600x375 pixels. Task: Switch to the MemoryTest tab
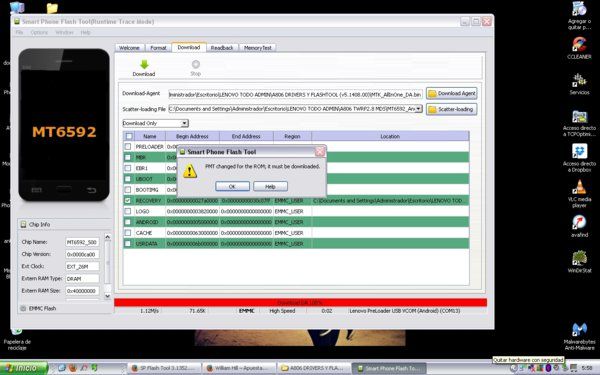pos(258,48)
